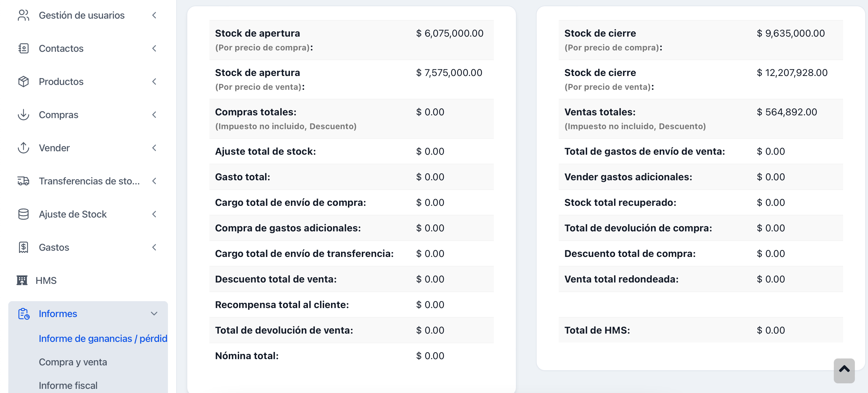Open Informe de ganancias / pérdidas
This screenshot has height=393, width=868.
coord(103,338)
